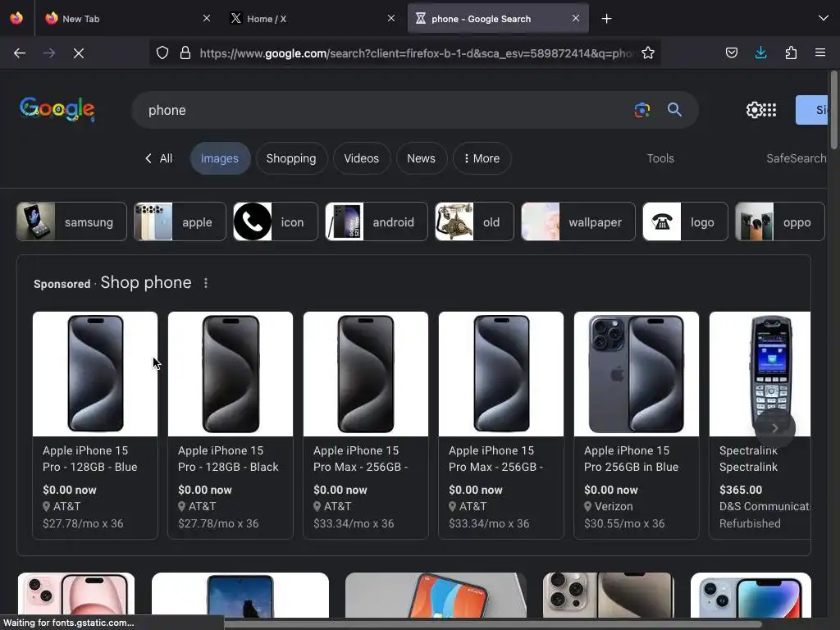Click the Google doodle logo
840x630 pixels.
(57, 109)
